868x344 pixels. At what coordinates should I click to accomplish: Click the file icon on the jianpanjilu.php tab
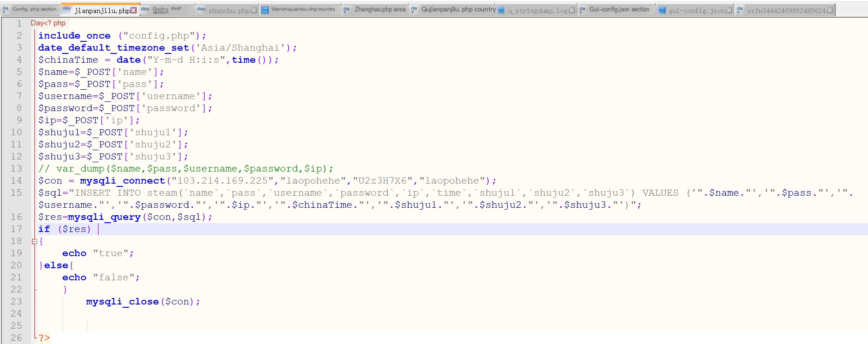tap(67, 9)
